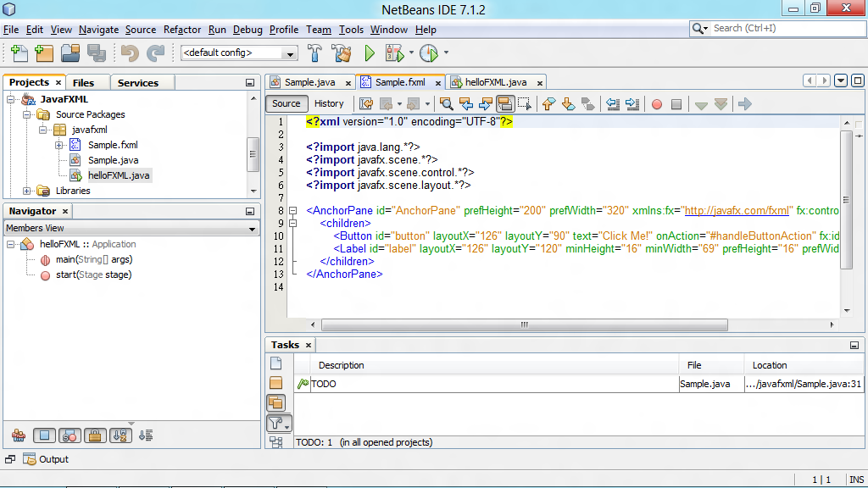The image size is (868, 488).
Task: Click the New Project toolbar icon
Action: [43, 53]
